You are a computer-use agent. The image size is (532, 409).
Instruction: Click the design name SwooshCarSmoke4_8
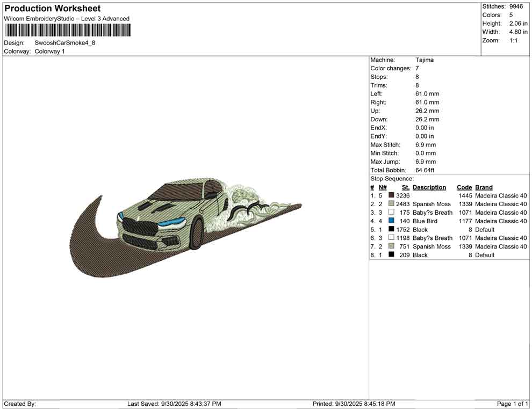pos(65,43)
